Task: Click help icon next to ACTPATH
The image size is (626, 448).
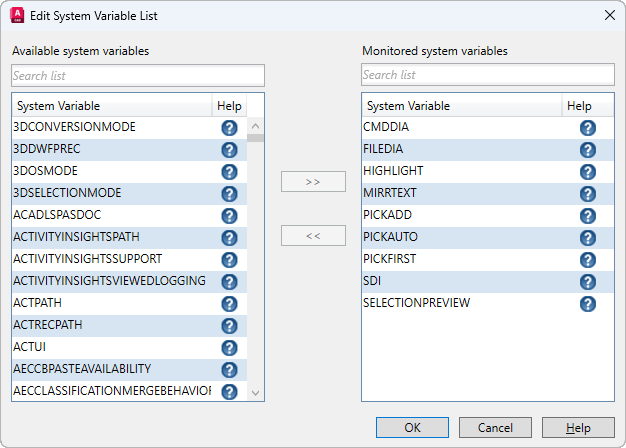Action: coord(229,304)
